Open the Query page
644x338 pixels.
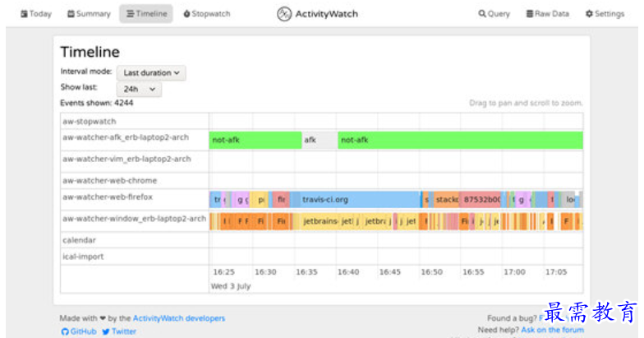coord(494,14)
